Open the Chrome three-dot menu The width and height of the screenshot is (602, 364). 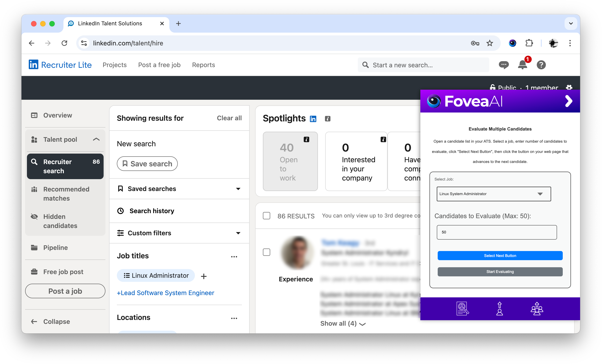click(570, 43)
